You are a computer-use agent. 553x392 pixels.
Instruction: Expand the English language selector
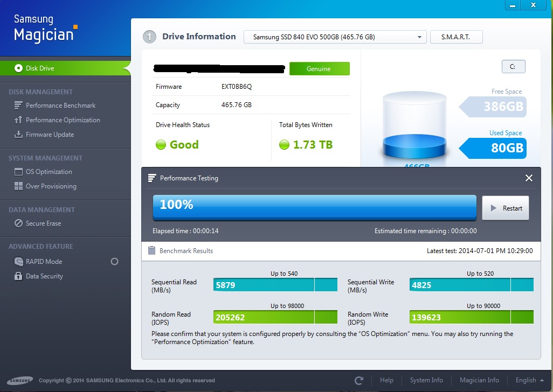tap(529, 380)
